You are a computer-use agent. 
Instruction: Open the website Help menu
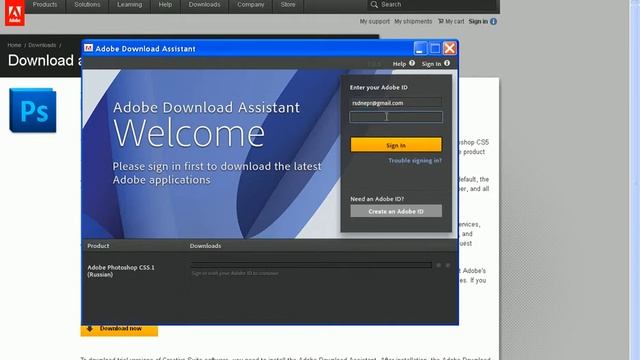[165, 4]
